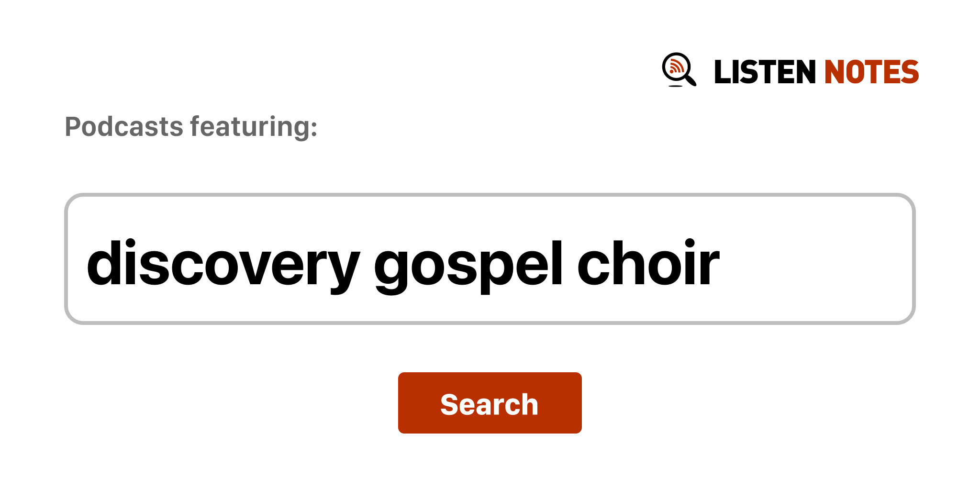Viewport: 980px width, 490px height.
Task: Open the LISTEN NOTES homepage wordmark
Action: [816, 72]
